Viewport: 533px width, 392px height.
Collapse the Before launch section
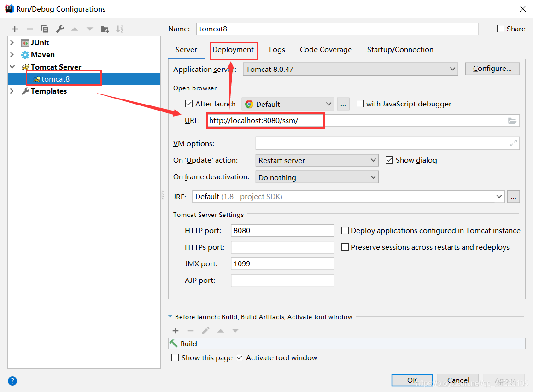coord(170,316)
